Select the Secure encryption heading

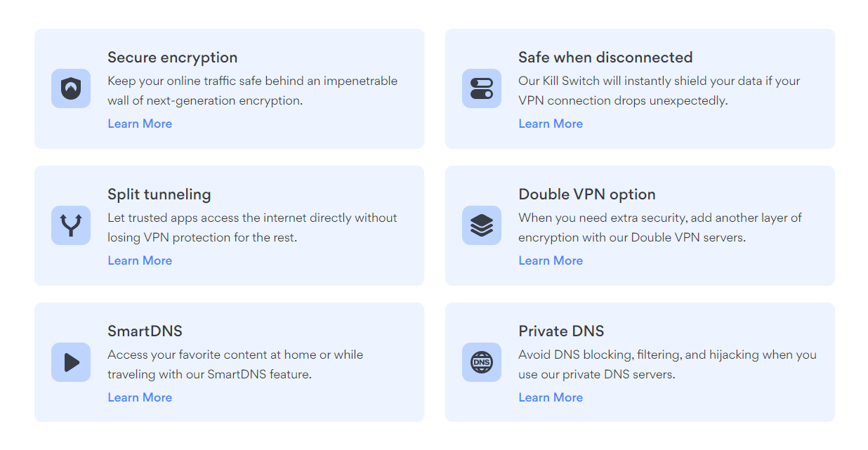tap(173, 58)
